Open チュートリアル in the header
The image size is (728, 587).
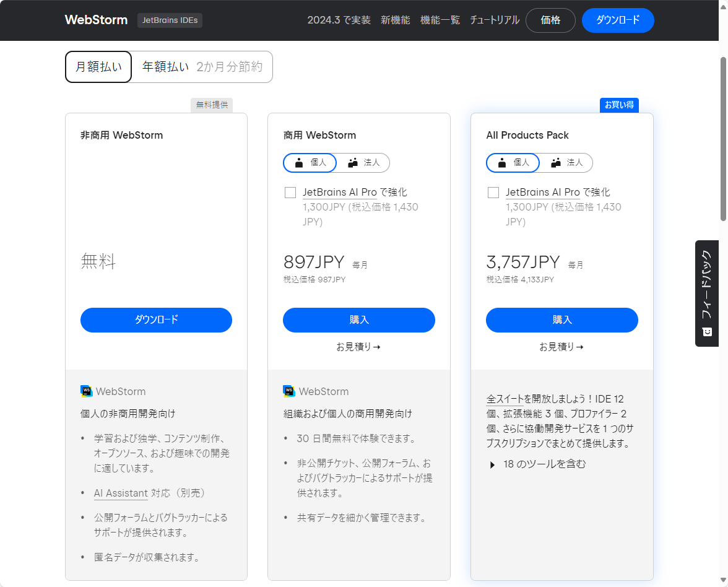(495, 20)
